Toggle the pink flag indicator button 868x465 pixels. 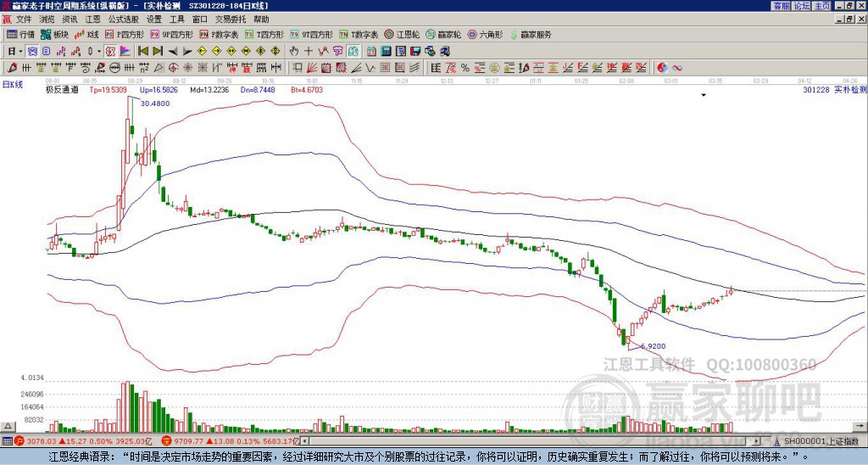click(x=125, y=52)
